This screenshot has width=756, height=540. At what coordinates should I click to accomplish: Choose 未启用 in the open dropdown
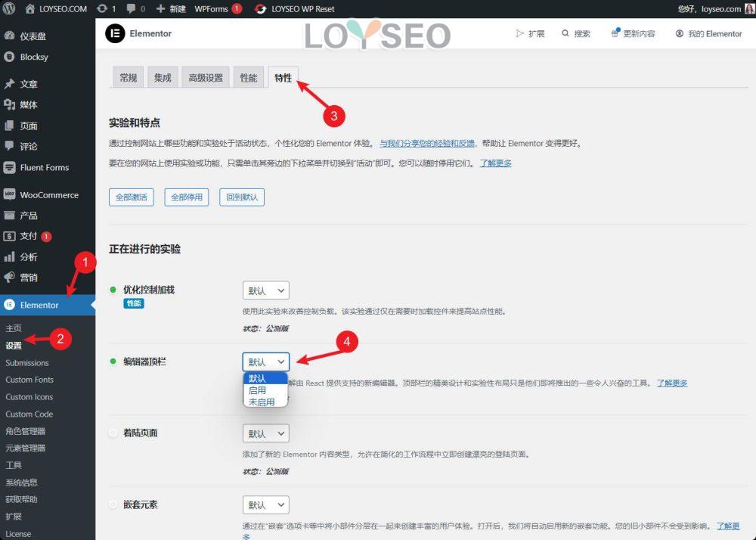coord(265,402)
